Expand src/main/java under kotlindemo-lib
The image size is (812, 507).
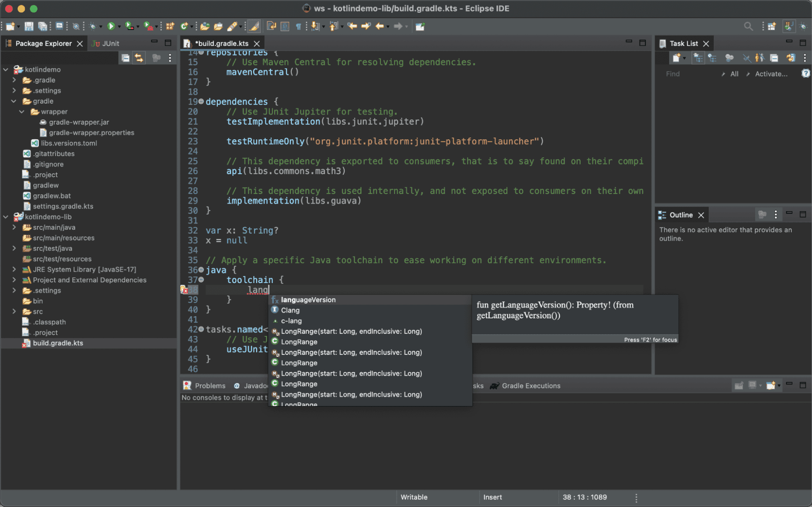14,227
